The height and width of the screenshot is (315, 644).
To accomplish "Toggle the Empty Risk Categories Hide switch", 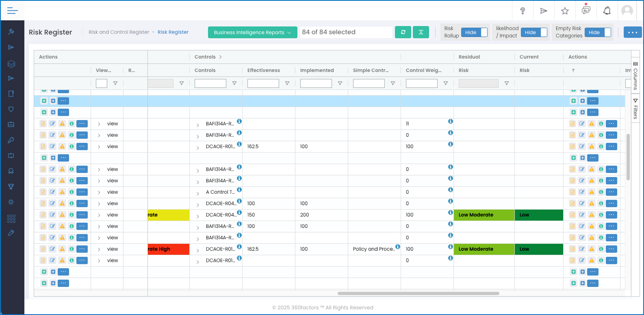I will [598, 32].
